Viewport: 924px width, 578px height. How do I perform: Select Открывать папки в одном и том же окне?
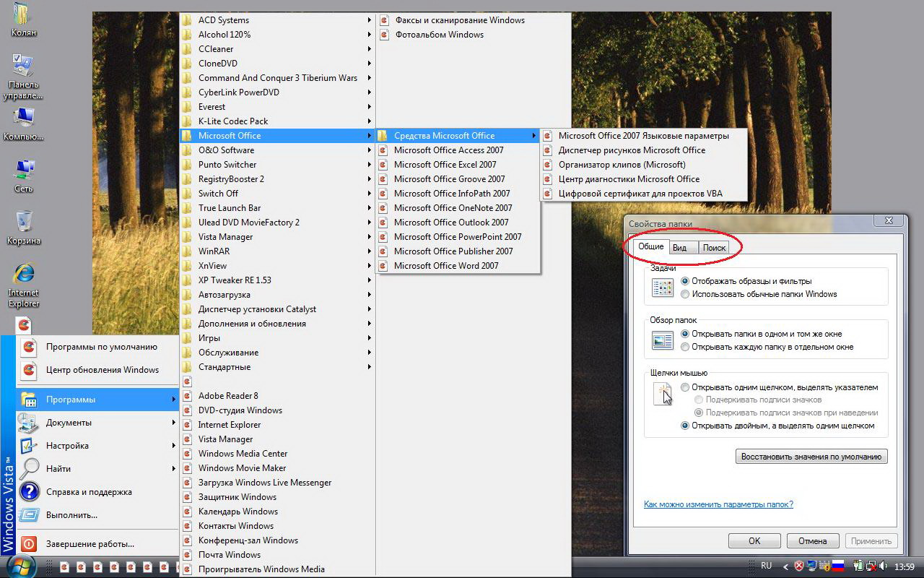pos(685,334)
